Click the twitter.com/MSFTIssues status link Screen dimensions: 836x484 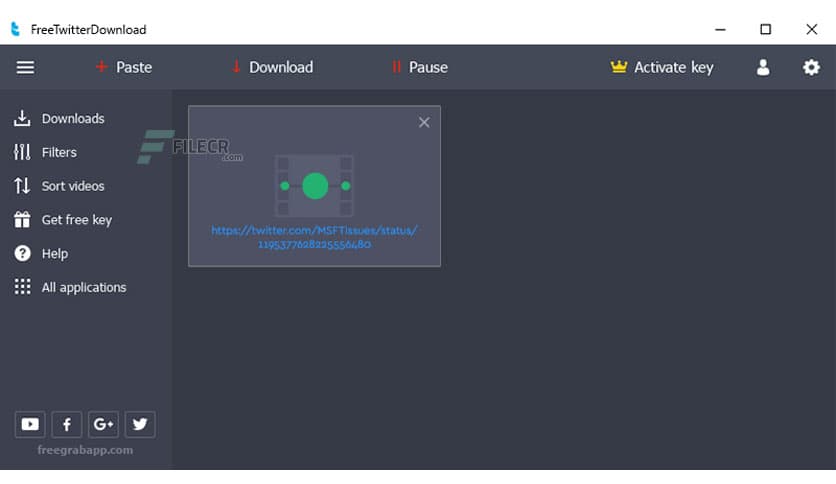(x=315, y=237)
